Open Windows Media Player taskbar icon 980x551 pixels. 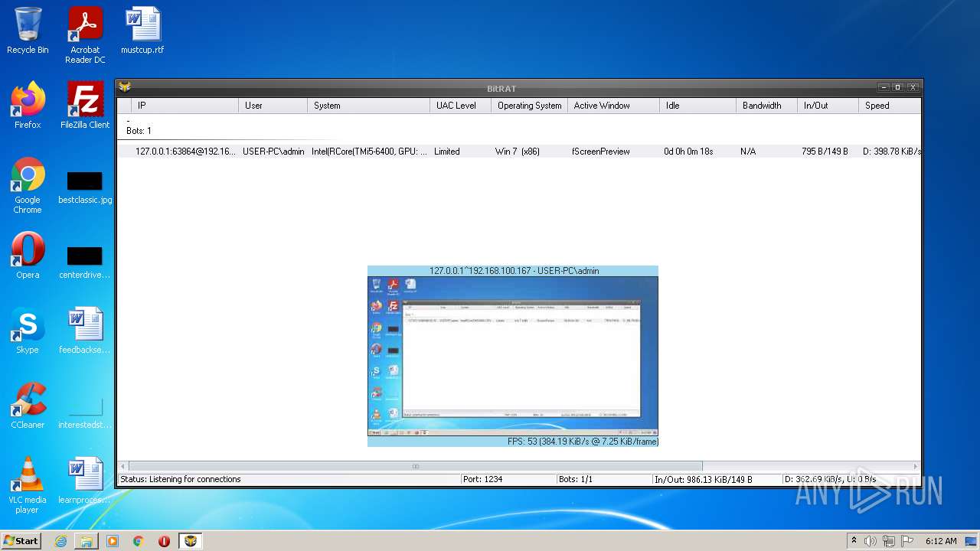tap(113, 541)
